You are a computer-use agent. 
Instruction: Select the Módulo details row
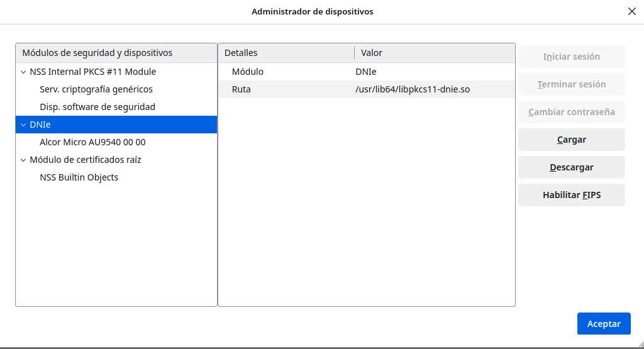(366, 72)
